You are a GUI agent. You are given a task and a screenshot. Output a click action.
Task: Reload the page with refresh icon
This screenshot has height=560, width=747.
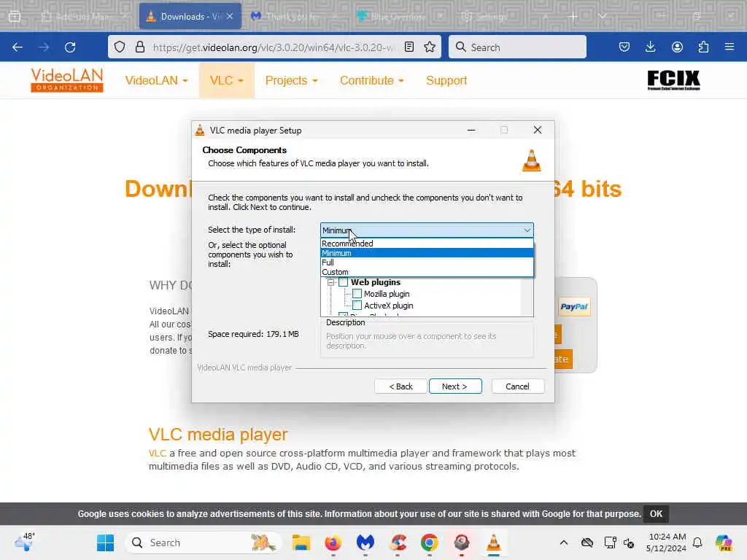pyautogui.click(x=70, y=47)
